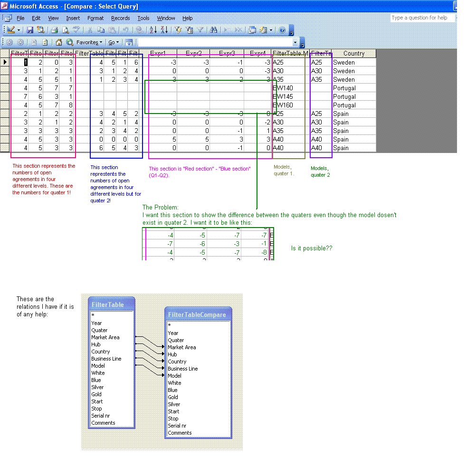Image resolution: width=476 pixels, height=457 pixels.
Task: Open the Format menu
Action: click(x=95, y=18)
